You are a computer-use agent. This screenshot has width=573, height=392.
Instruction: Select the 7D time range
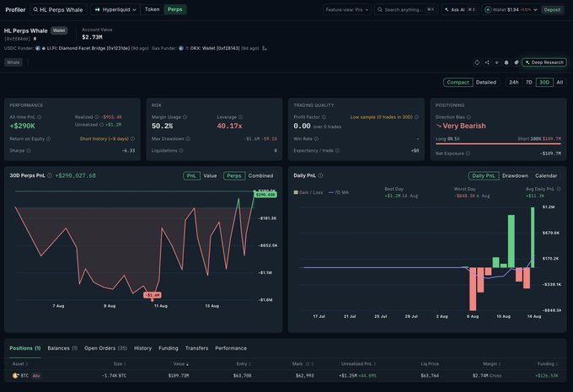[x=529, y=83]
